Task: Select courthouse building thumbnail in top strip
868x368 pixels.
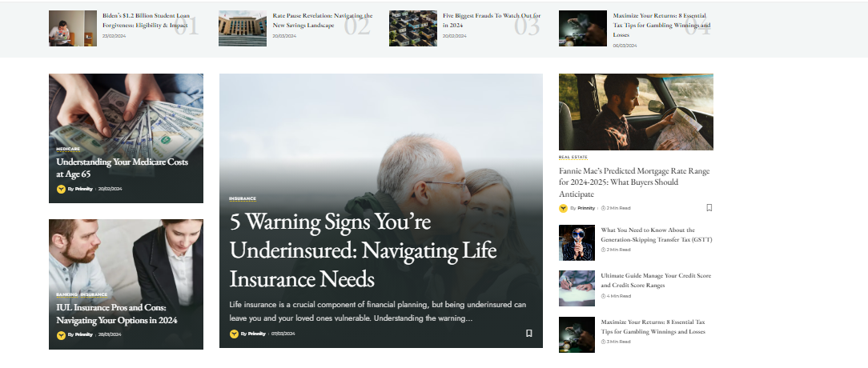Action: 243,28
